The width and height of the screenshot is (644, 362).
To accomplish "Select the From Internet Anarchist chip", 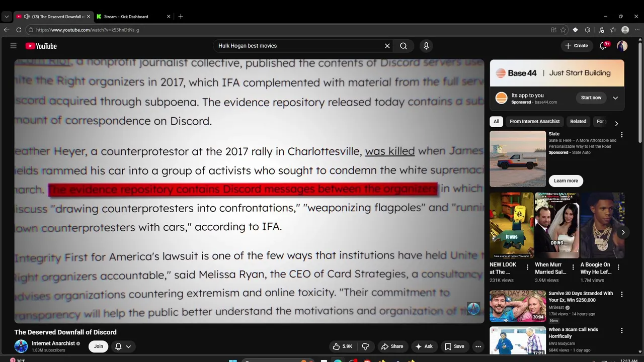I will click(534, 122).
